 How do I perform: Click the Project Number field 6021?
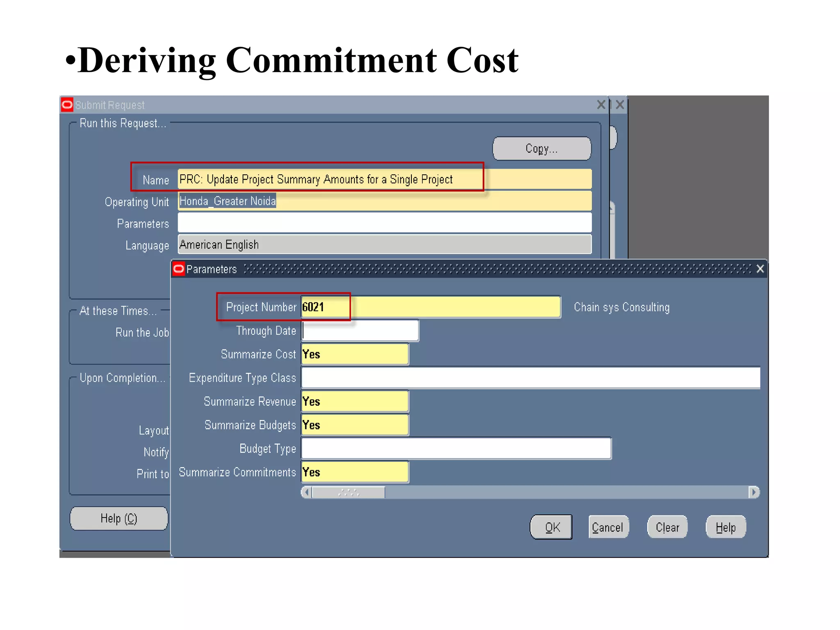point(431,307)
